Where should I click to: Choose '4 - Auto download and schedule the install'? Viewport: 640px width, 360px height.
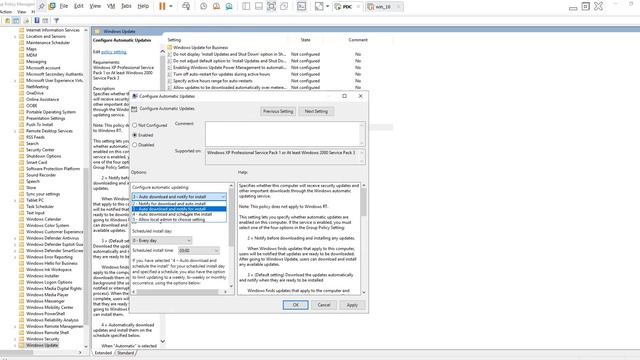[x=179, y=214]
